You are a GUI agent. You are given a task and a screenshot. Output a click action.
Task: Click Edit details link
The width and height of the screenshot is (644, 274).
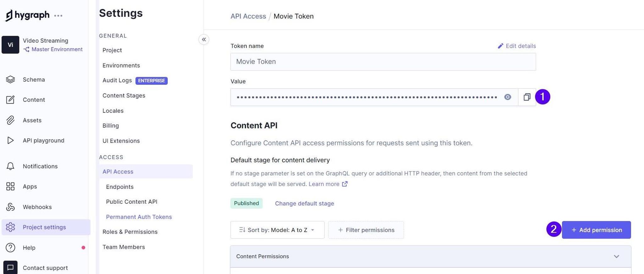517,46
